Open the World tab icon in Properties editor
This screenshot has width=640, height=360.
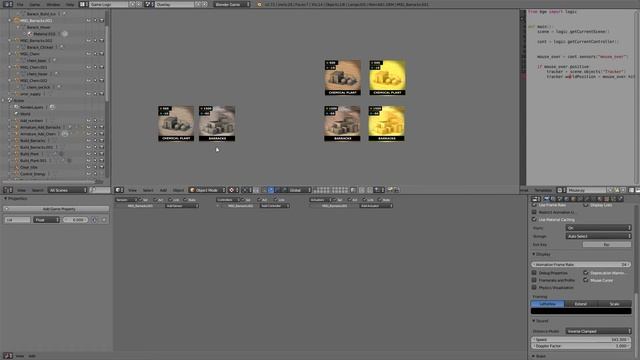567,199
